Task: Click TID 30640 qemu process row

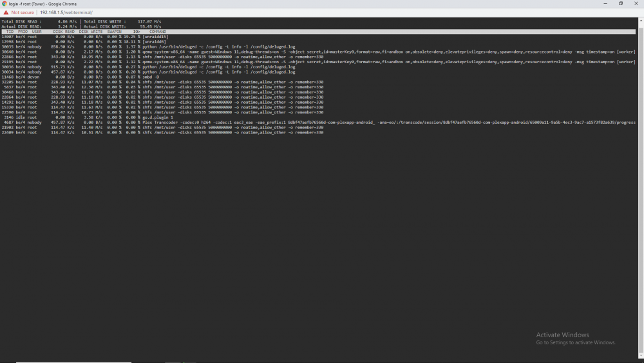Action: [318, 52]
